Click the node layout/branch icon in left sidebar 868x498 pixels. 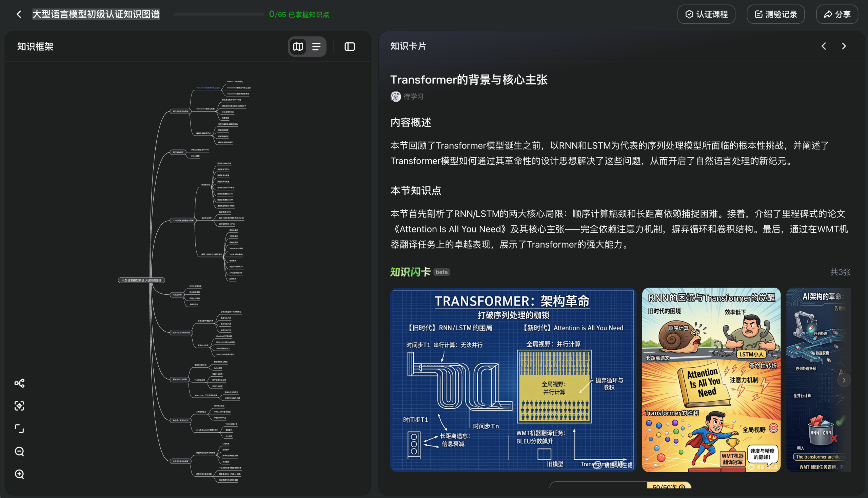pyautogui.click(x=19, y=383)
